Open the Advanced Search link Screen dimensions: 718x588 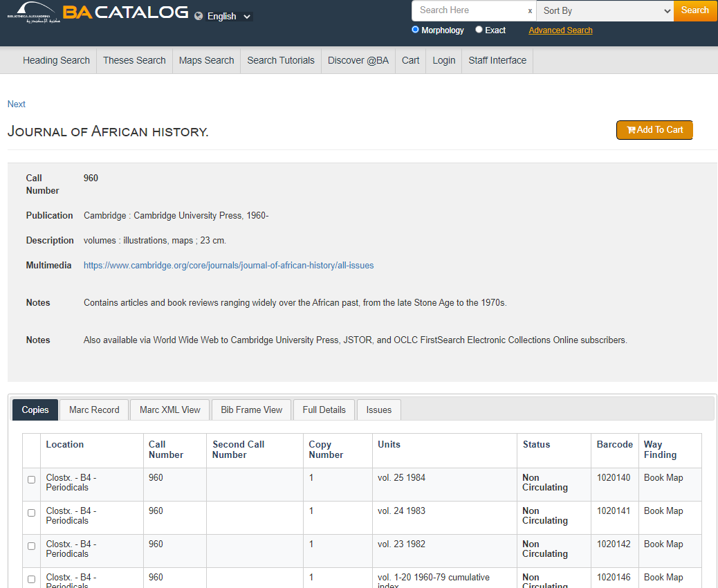[x=560, y=30]
